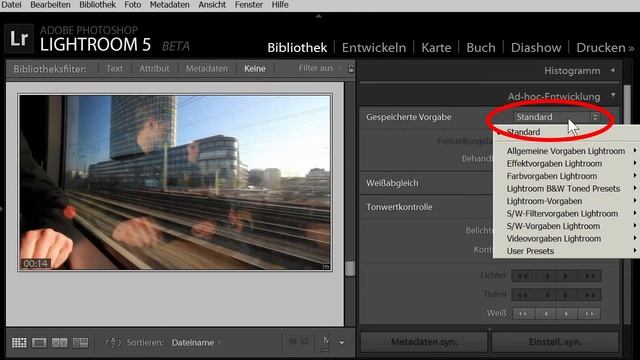
Task: Open the Bearbeiten menu
Action: (x=50, y=5)
